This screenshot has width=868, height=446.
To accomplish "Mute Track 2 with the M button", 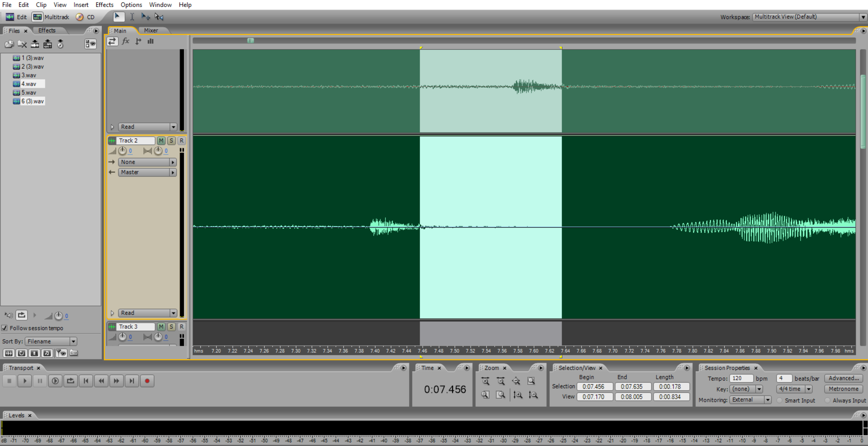I will [x=161, y=140].
